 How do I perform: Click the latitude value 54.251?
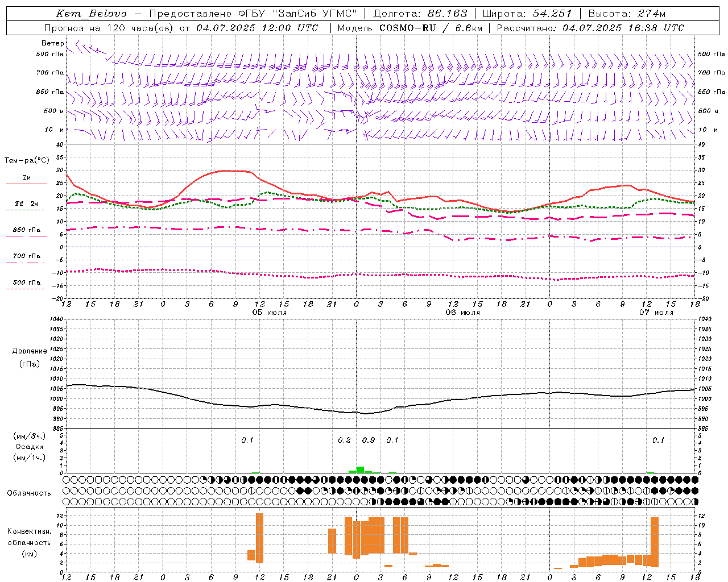[x=552, y=14]
